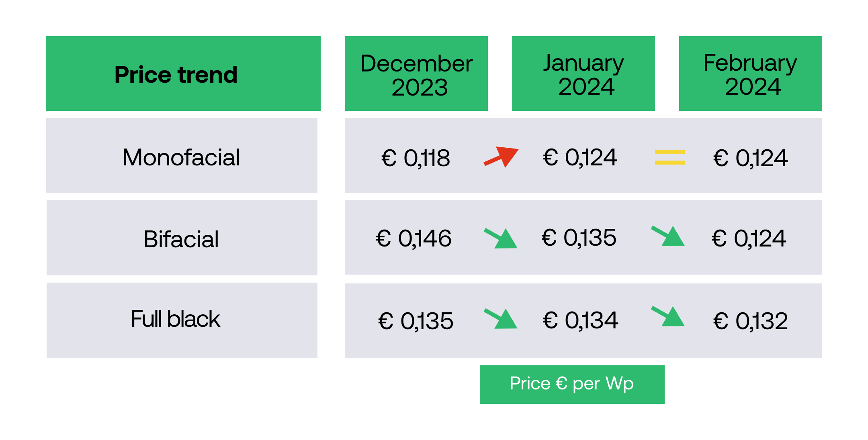Select the Bifacial row label
The width and height of the screenshot is (868, 440).
coord(182,239)
